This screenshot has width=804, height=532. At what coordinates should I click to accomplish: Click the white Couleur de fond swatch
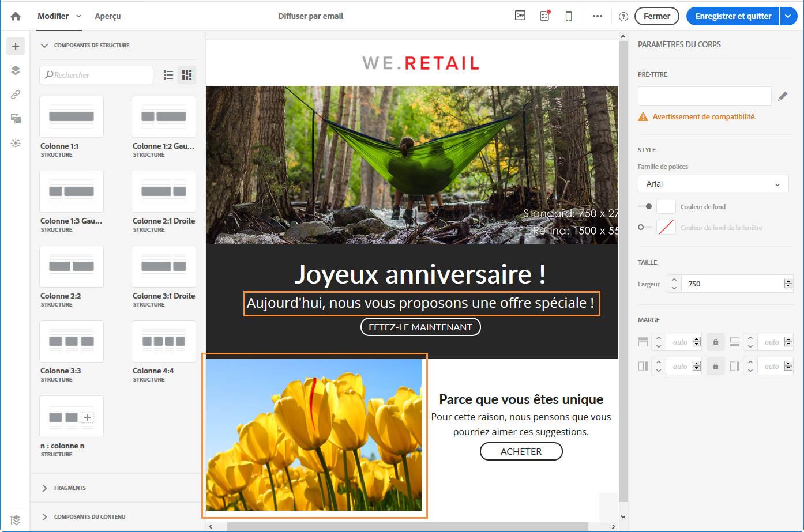tap(666, 206)
